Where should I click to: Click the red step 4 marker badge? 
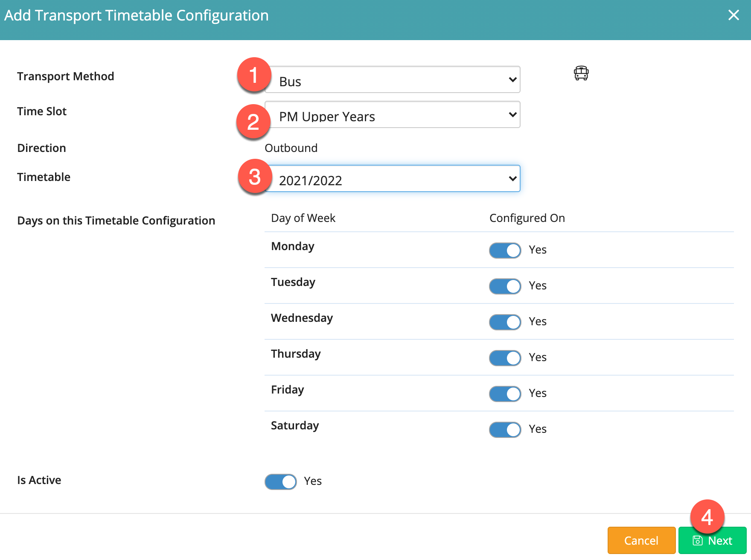click(x=707, y=517)
